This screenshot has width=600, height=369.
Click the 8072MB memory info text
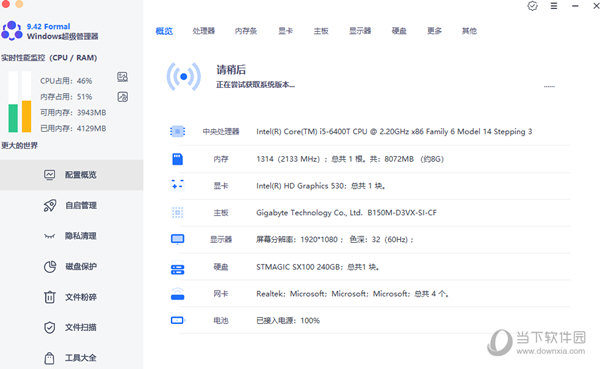350,159
